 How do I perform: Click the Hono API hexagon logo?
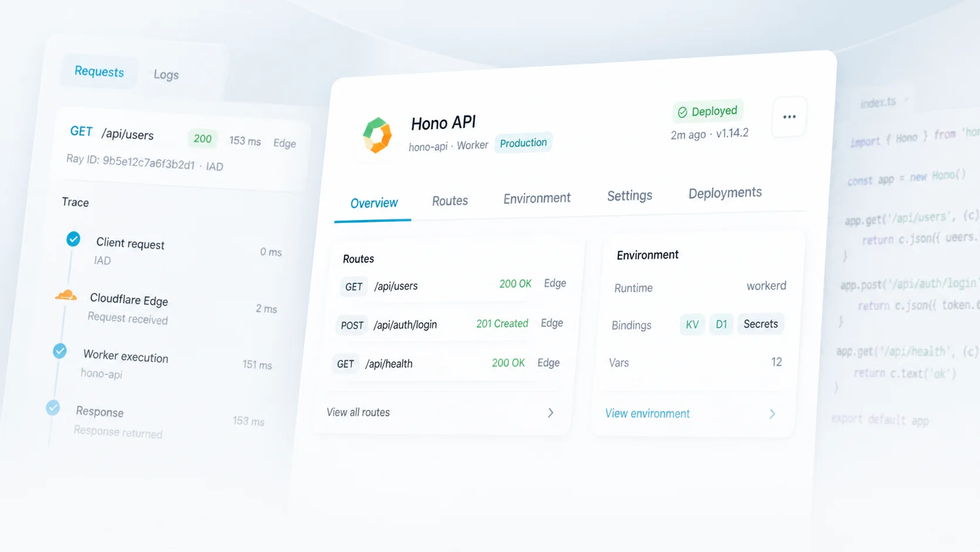(377, 135)
